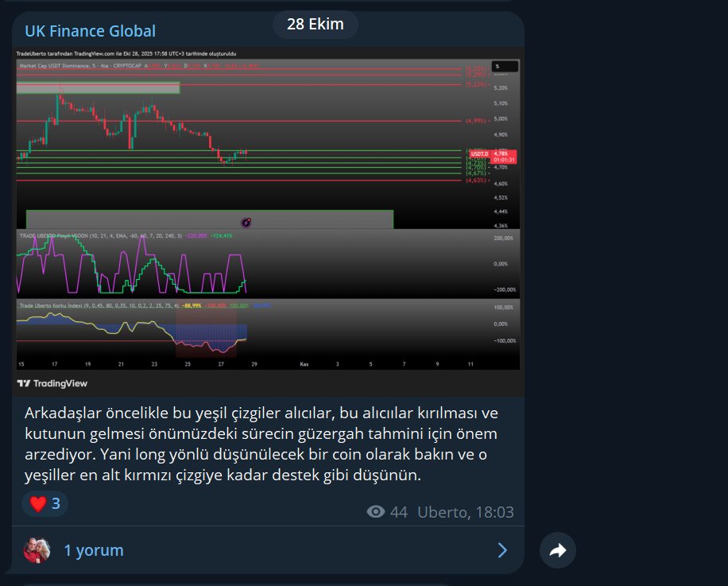728x586 pixels.
Task: Click the purple lightning icon in chart
Action: [x=246, y=223]
